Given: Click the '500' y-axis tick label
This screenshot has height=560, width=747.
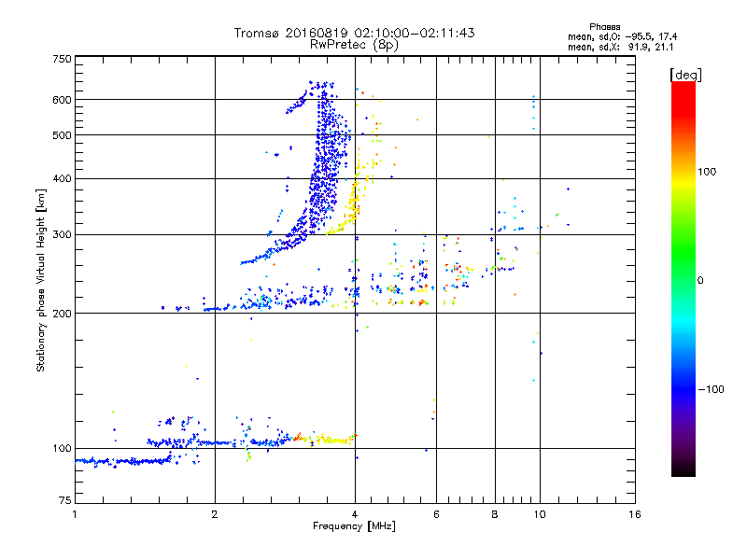Looking at the screenshot, I should pos(62,135).
